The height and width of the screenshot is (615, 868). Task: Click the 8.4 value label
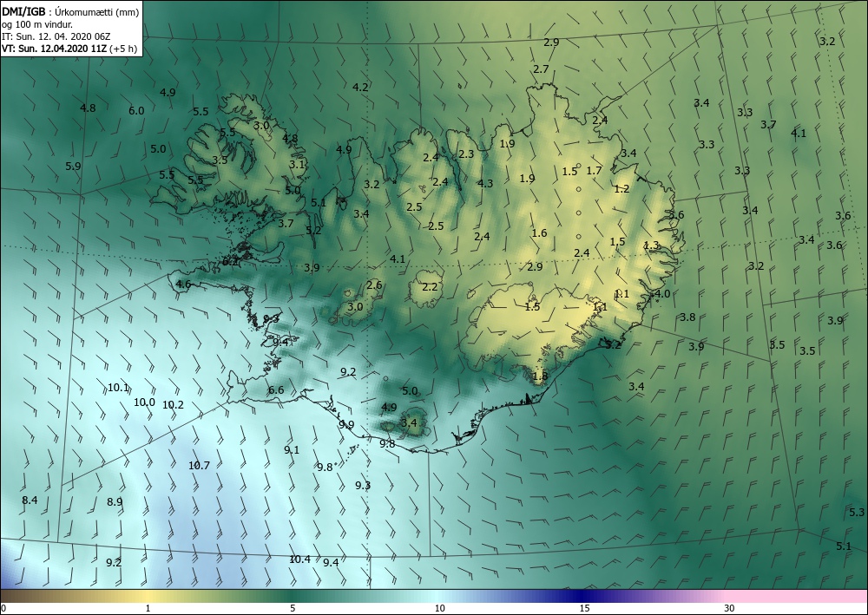click(x=30, y=501)
